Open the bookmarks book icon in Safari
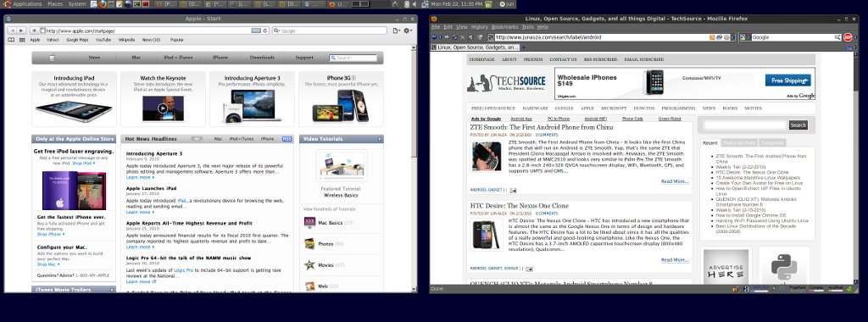This screenshot has height=322, width=868. pos(11,40)
